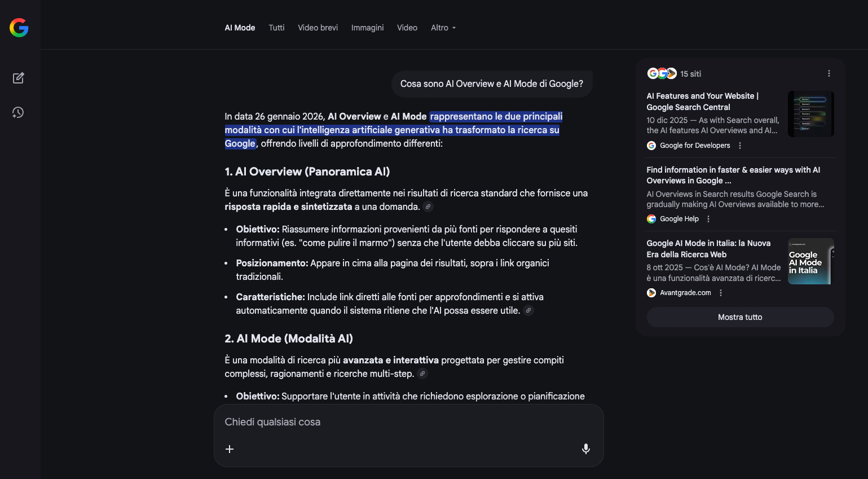Open the three-dot menu of the sources panel
This screenshot has height=479, width=868.
click(x=829, y=73)
